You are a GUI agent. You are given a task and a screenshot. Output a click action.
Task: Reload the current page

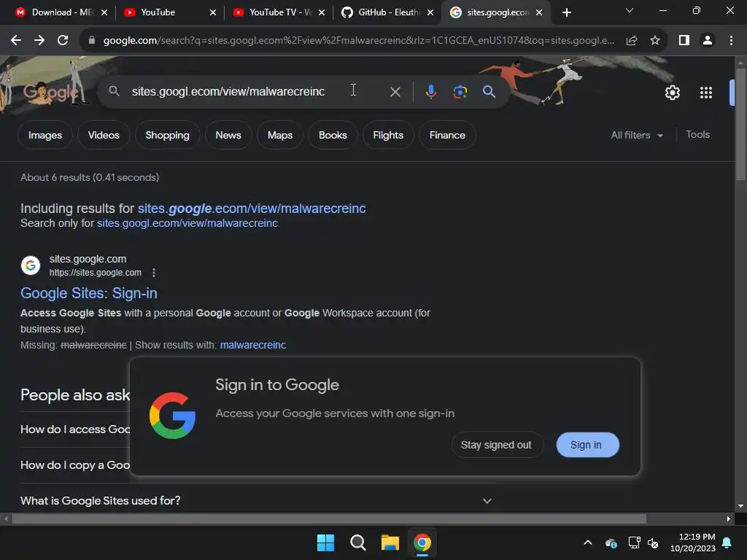tap(63, 41)
